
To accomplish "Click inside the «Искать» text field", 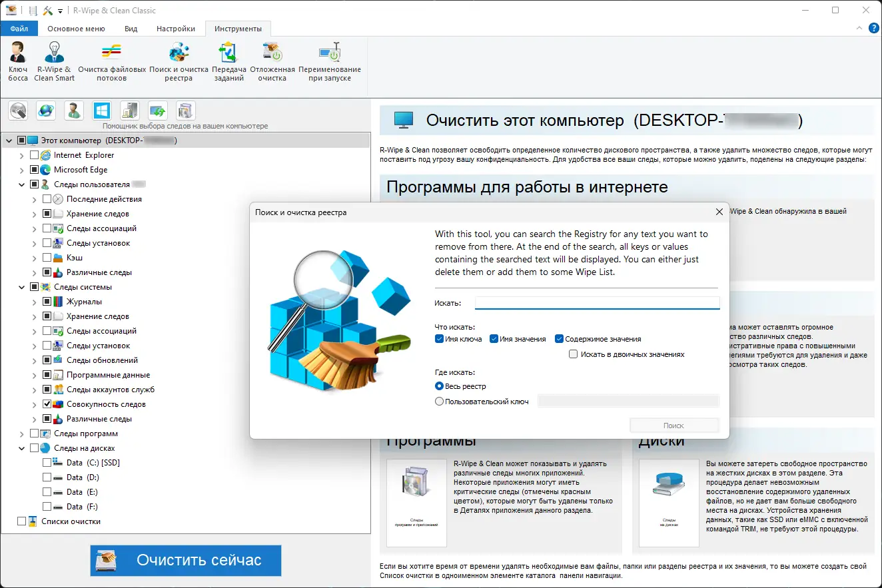I will coord(596,302).
